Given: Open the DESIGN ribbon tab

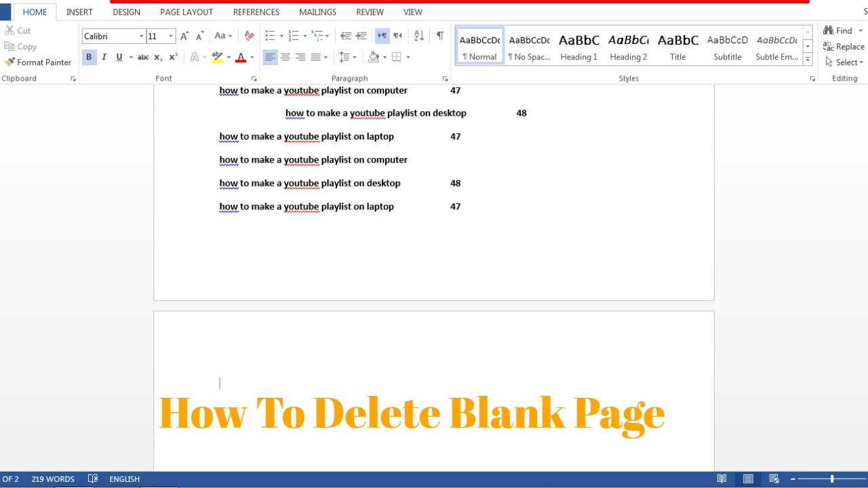Looking at the screenshot, I should click(127, 12).
